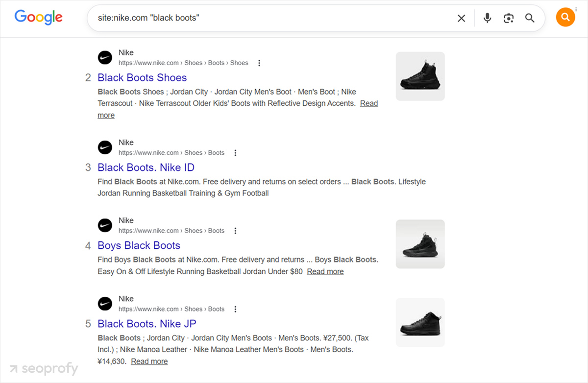Open the Google homepage via the logo
Screen dimensions: 588x383
[38, 18]
